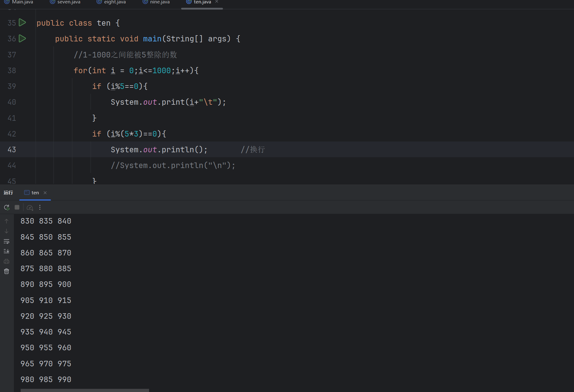This screenshot has height=392, width=574.
Task: Toggle scroll to end of console
Action: point(6,251)
